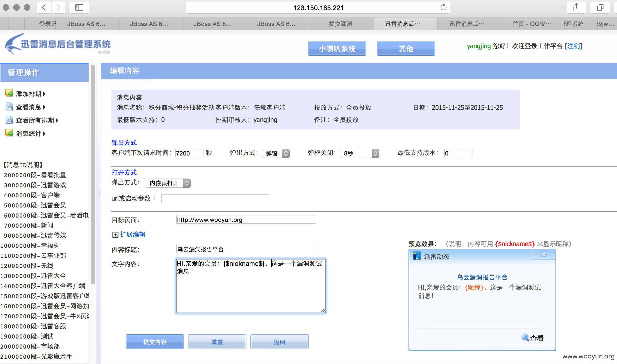The height and width of the screenshot is (364, 617).
Task: Reload page with refresh icon
Action: coord(443,7)
